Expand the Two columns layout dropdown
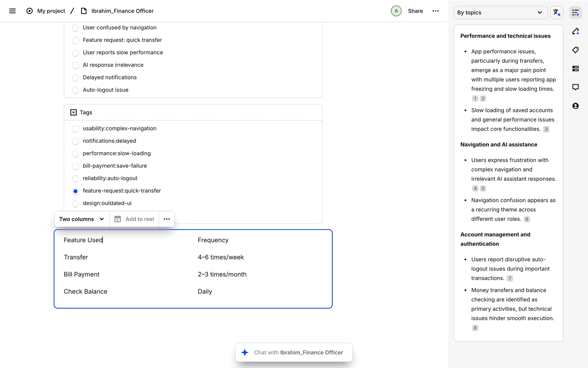588x368 pixels. coord(82,219)
